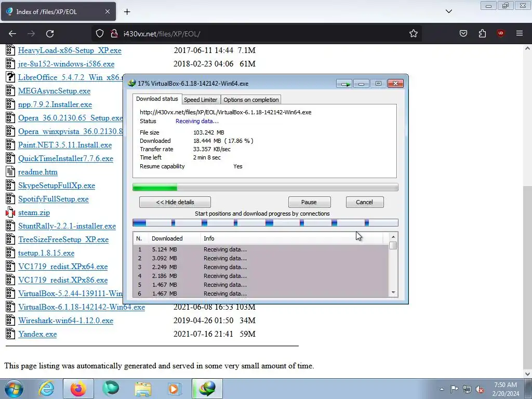Click the network status tray icon

pos(467,389)
